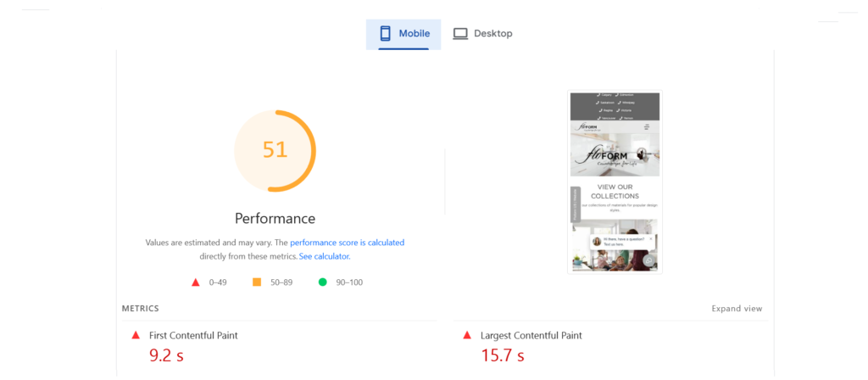The image size is (868, 380).
Task: Click red triangle beside First Contentful Paint
Action: pyautogui.click(x=135, y=335)
